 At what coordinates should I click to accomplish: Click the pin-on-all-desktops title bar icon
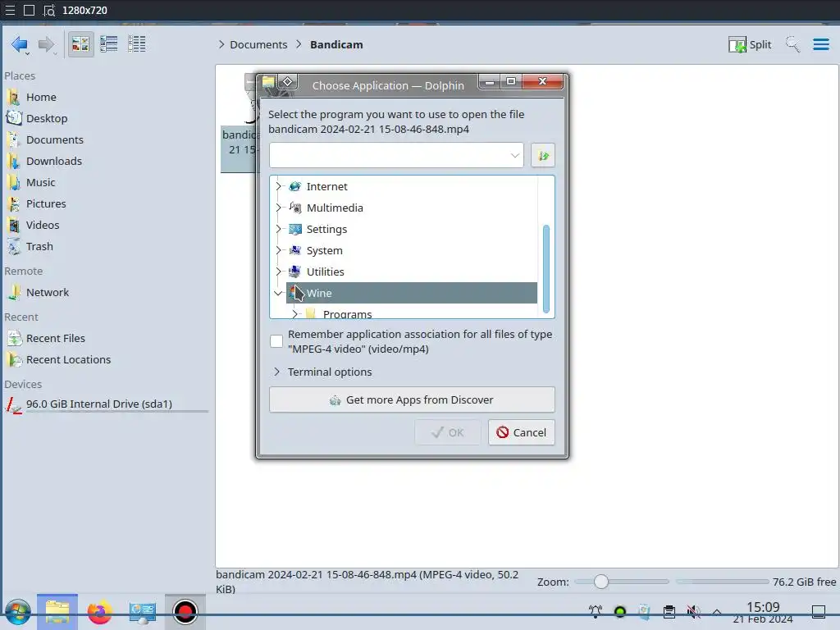pos(288,81)
